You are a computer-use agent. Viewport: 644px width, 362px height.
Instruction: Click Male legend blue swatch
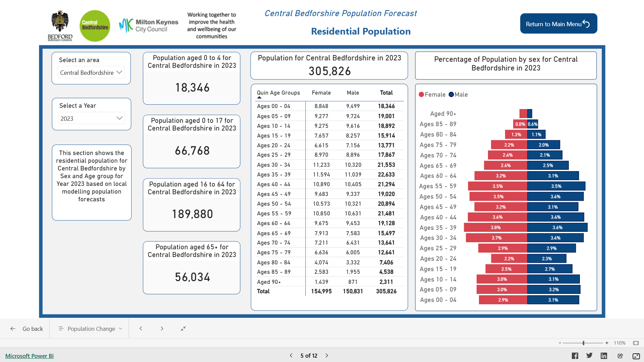coord(451,95)
